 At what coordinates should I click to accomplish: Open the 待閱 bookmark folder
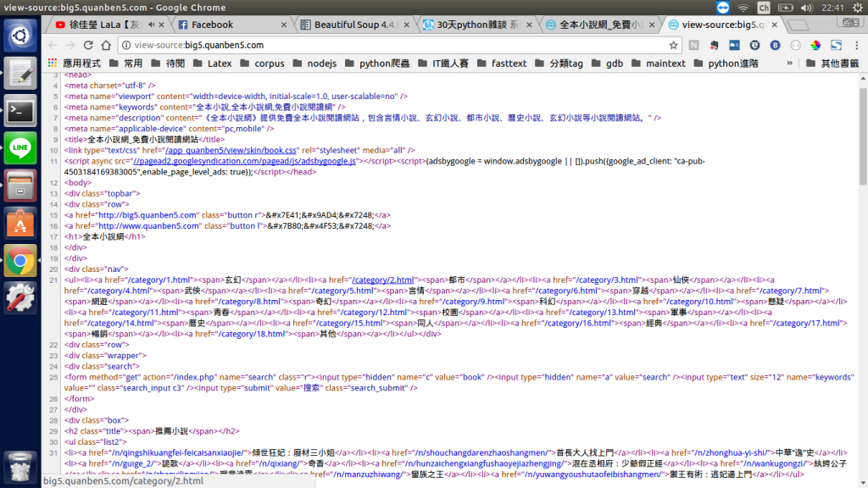coord(169,63)
